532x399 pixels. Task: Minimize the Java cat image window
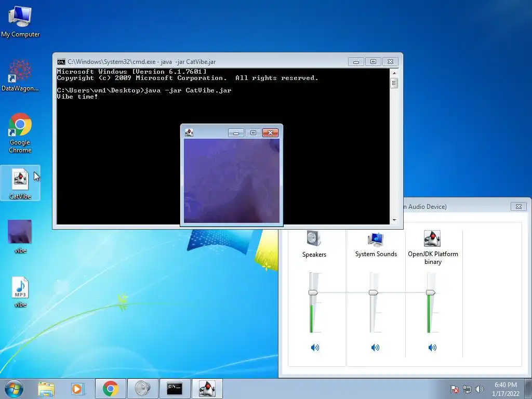[236, 132]
